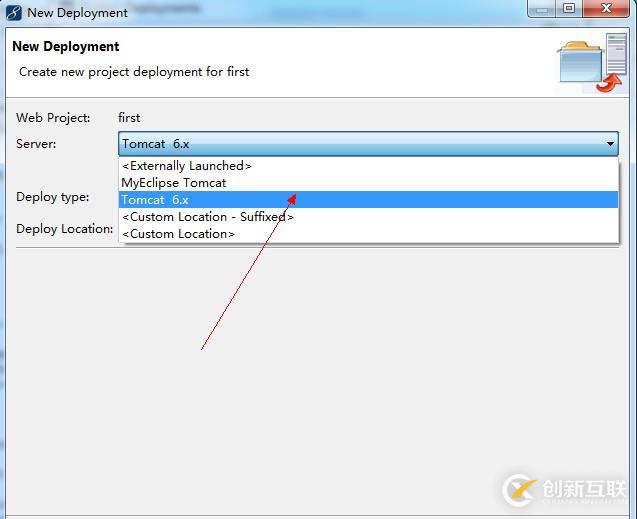Click the deployment wizard banner icon
The image size is (637, 519).
coord(592,63)
